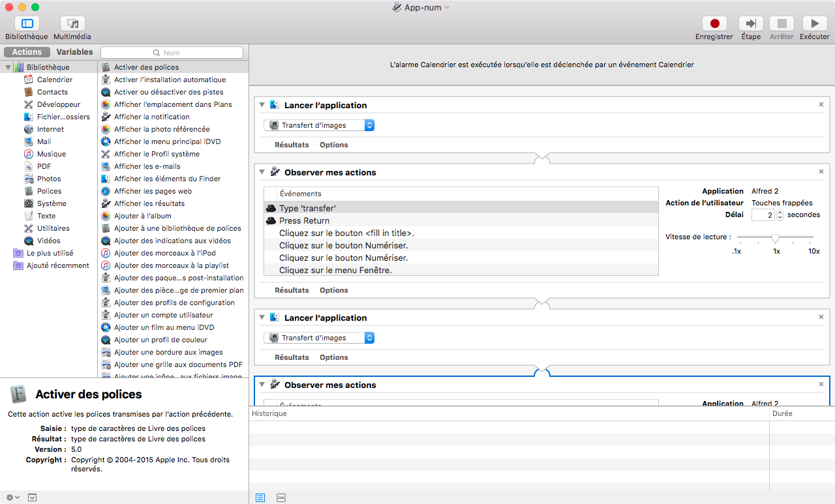This screenshot has width=835, height=504.
Task: Switch to the Variables tab
Action: (74, 52)
